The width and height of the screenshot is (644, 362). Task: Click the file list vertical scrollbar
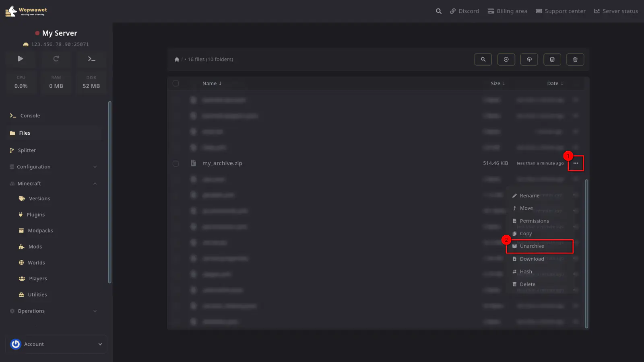point(586,253)
